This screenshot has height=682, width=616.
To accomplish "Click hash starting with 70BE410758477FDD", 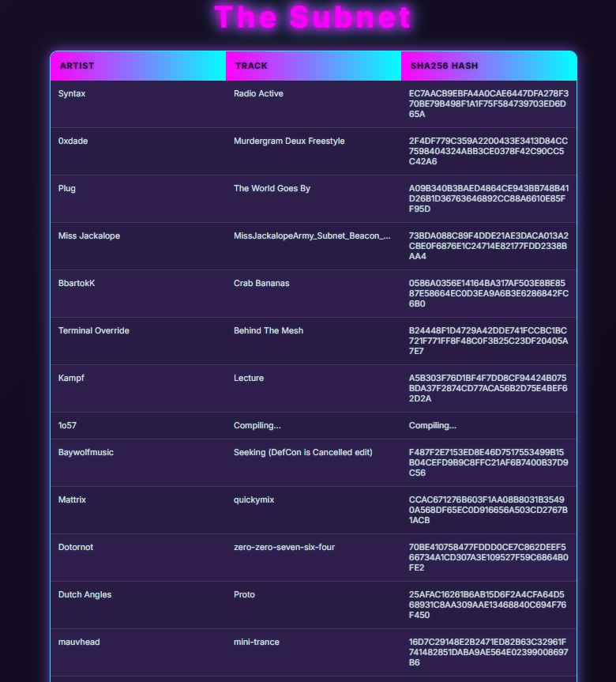I will pyautogui.click(x=489, y=558).
